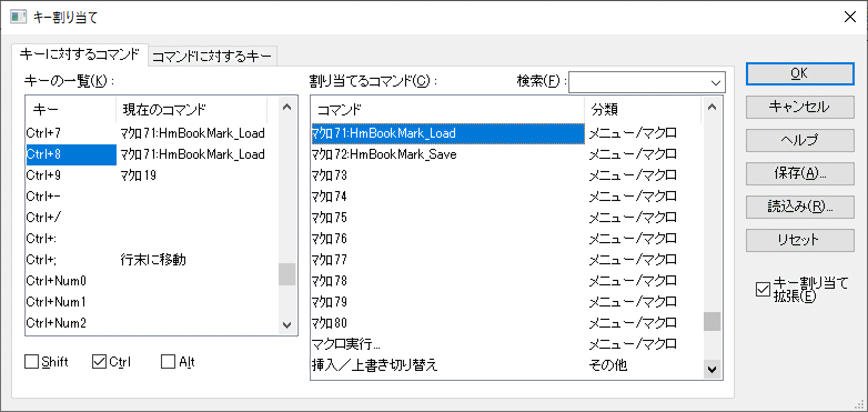868x412 pixels.
Task: Enable the Shift modifier checkbox
Action: (x=32, y=362)
